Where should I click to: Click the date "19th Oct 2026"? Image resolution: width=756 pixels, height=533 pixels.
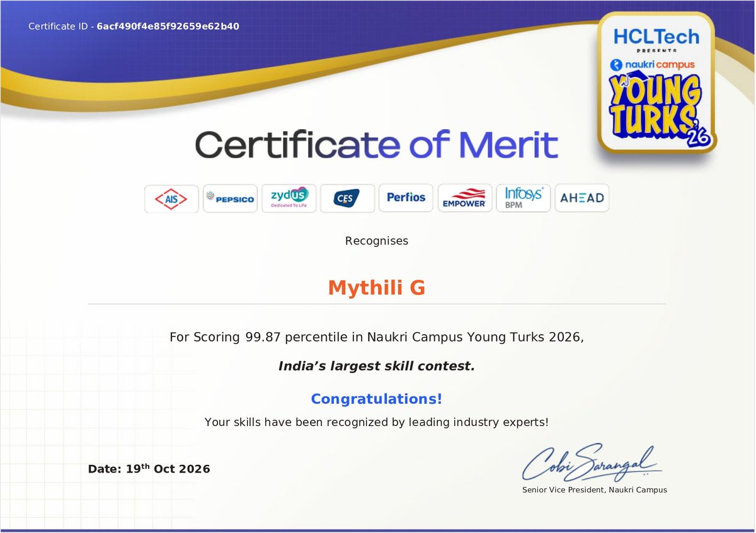pos(167,468)
